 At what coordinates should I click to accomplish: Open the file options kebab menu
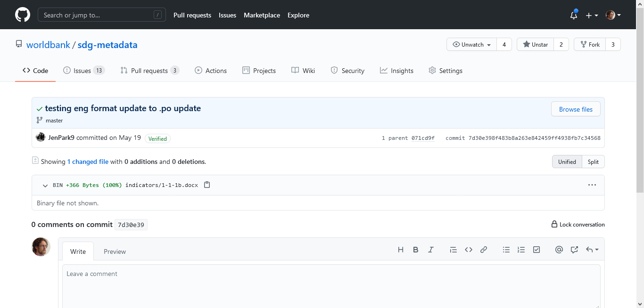point(592,185)
